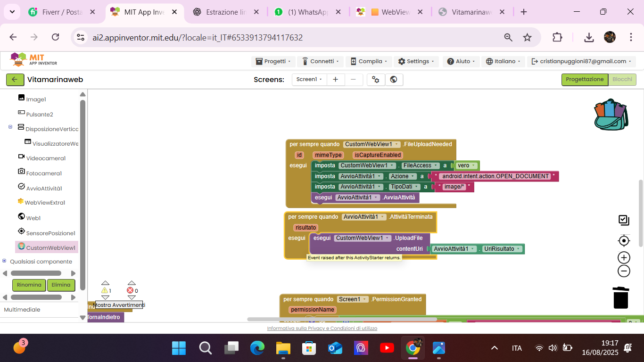
Task: Open the backpack icon in workspace
Action: 611,115
